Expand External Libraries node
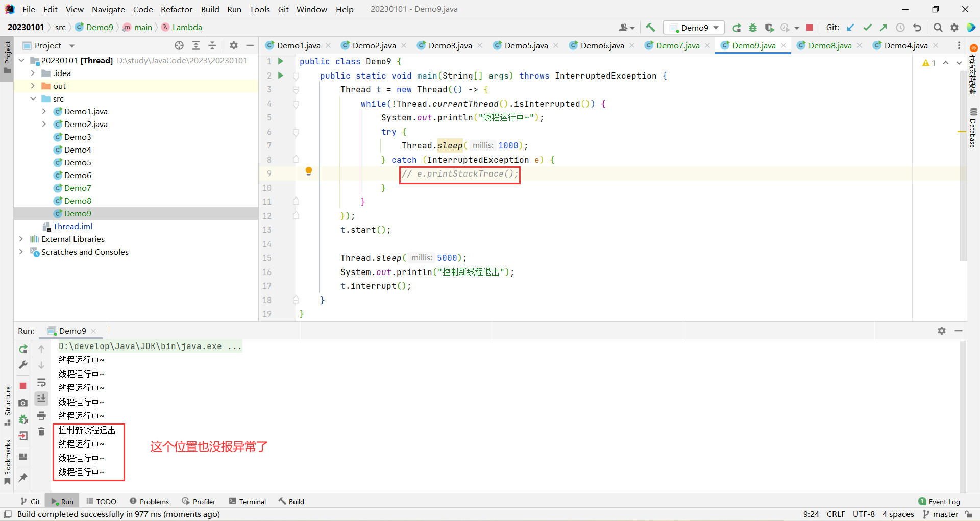The width and height of the screenshot is (980, 521). (21, 239)
